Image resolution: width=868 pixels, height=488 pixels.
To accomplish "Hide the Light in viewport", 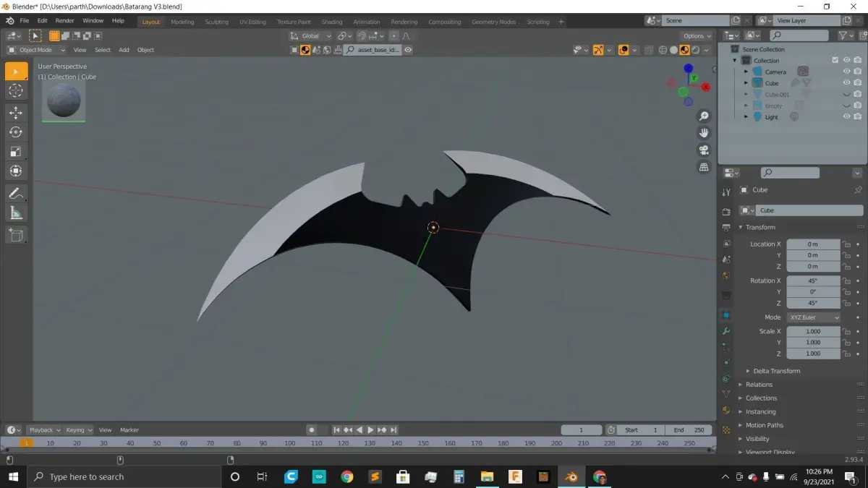I will [846, 116].
